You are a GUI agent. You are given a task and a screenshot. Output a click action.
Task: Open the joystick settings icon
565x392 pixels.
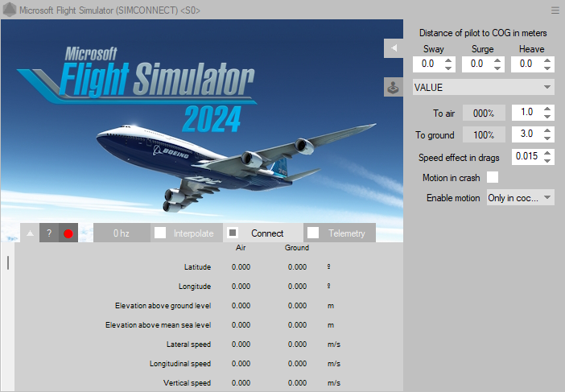[x=394, y=87]
